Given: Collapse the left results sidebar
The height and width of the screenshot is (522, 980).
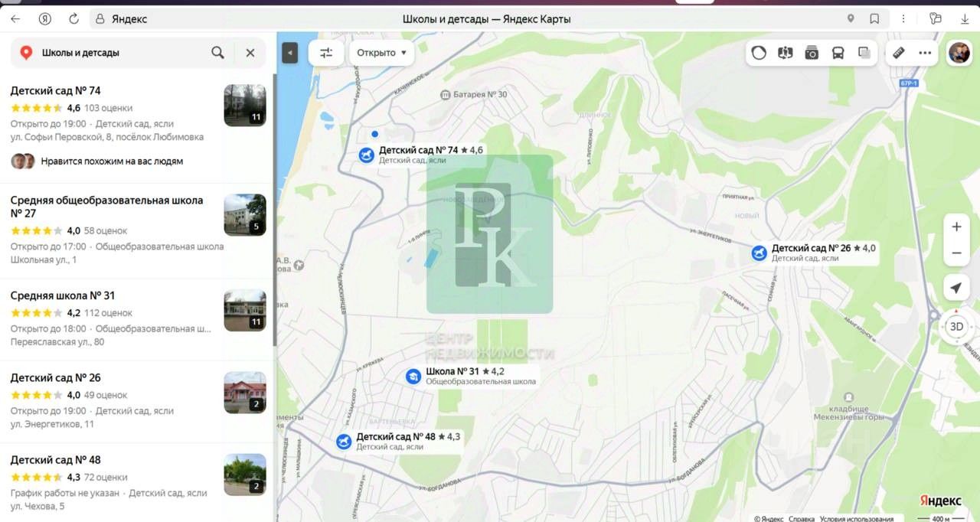Looking at the screenshot, I should pyautogui.click(x=289, y=53).
